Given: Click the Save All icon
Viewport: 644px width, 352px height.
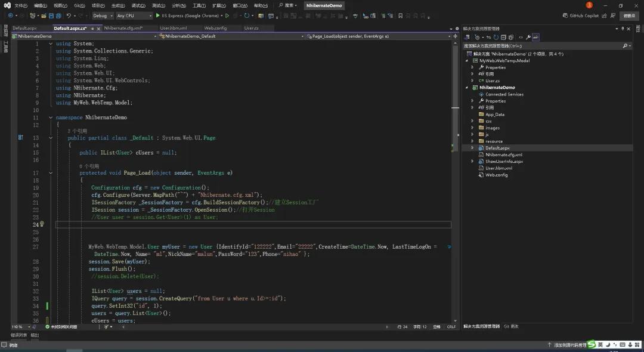Looking at the screenshot, I should pyautogui.click(x=58, y=16).
